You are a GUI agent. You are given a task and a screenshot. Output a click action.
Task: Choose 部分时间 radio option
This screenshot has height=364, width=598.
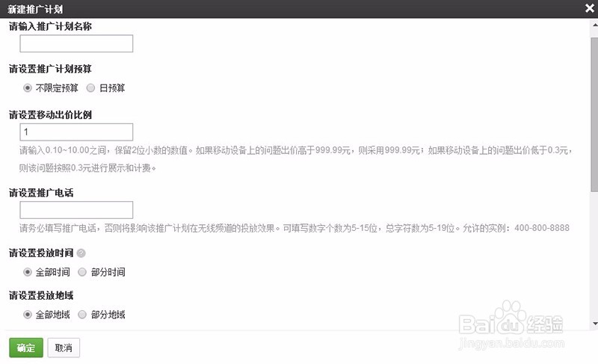point(82,272)
